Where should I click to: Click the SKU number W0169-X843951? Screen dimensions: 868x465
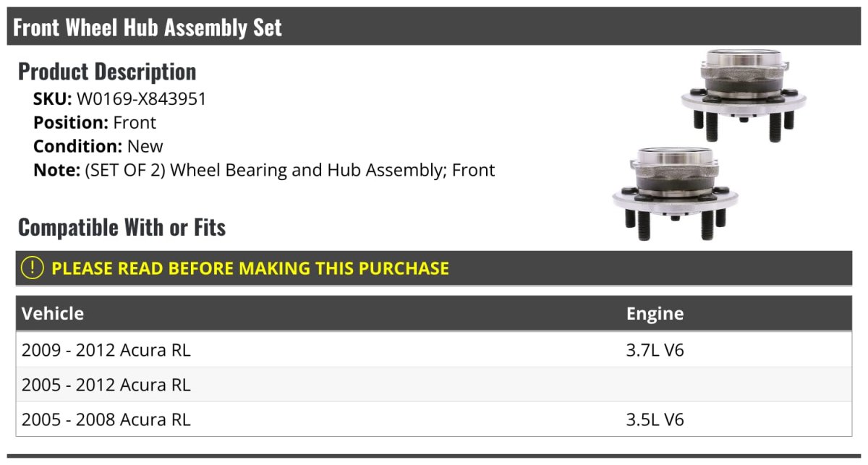141,99
